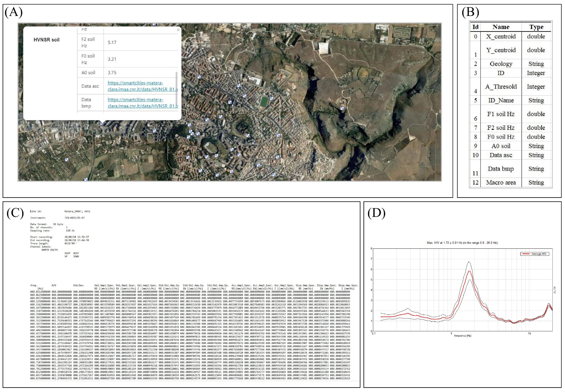Close the HVNSR soil popup
The width and height of the screenshot is (565, 392).
[x=178, y=30]
